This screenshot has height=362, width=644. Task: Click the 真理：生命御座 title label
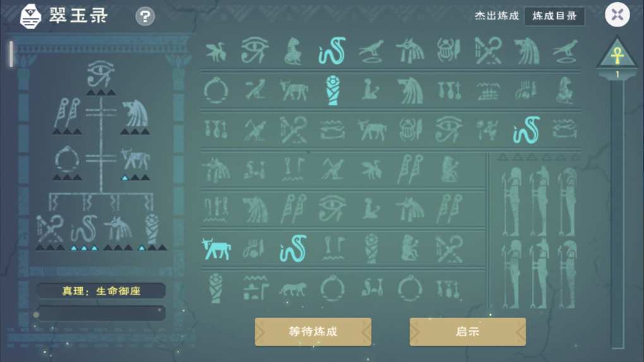(x=101, y=291)
